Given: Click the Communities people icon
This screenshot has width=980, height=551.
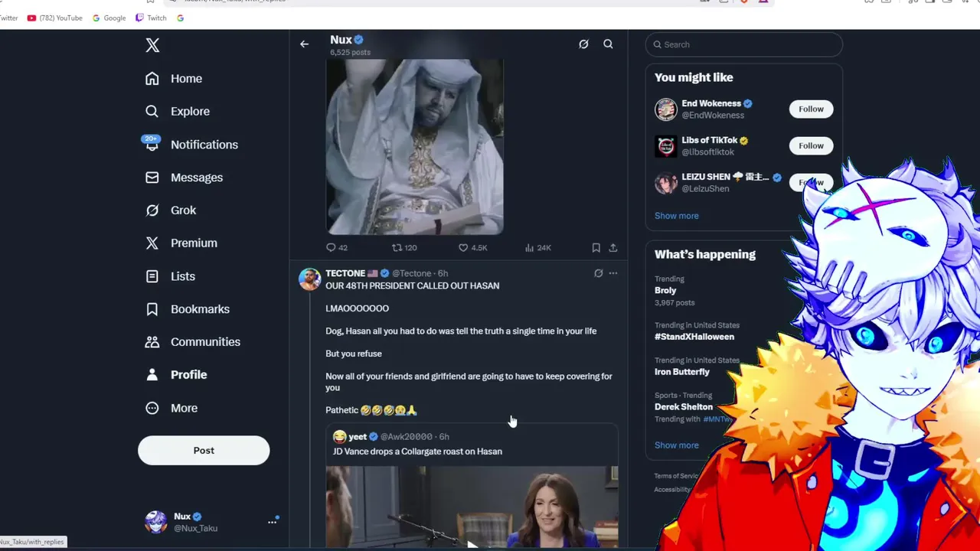Looking at the screenshot, I should pyautogui.click(x=152, y=342).
